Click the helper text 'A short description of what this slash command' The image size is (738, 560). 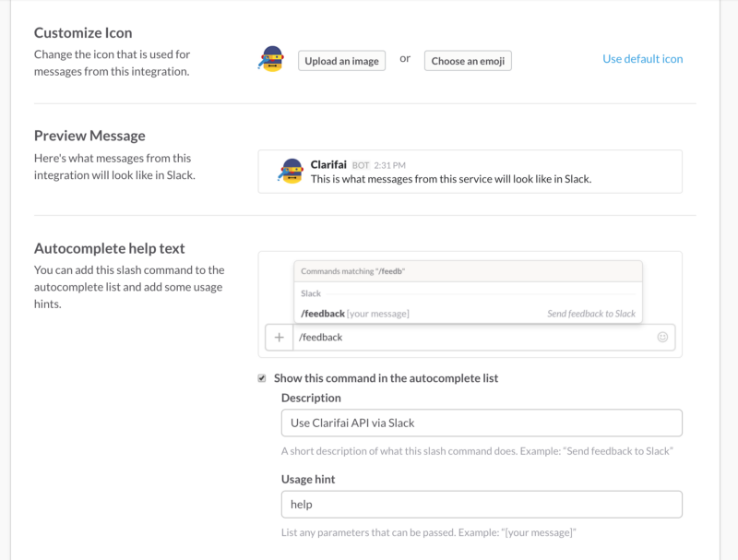[477, 451]
